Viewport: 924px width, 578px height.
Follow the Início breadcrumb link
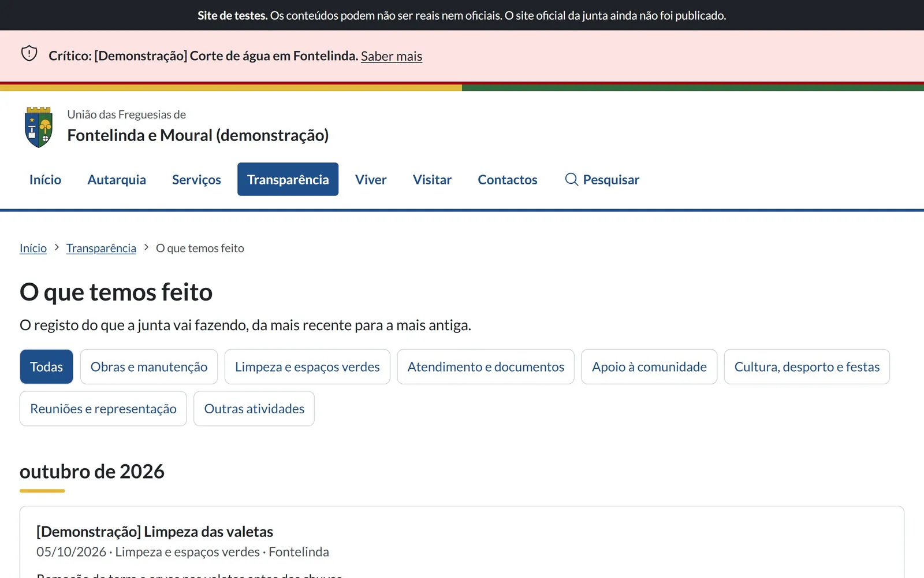33,248
